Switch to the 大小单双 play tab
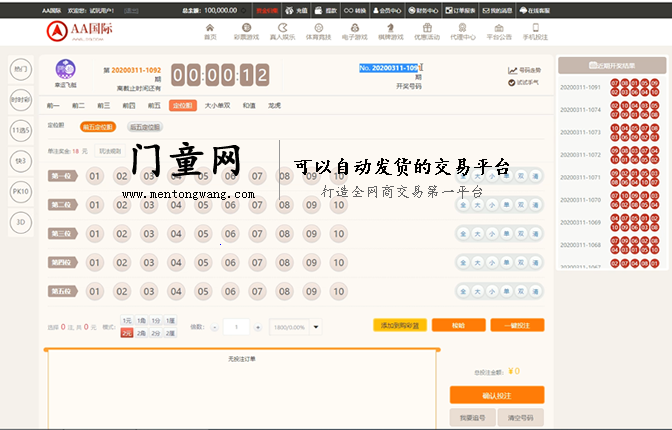Viewport: 672px width, 430px height. pyautogui.click(x=217, y=104)
